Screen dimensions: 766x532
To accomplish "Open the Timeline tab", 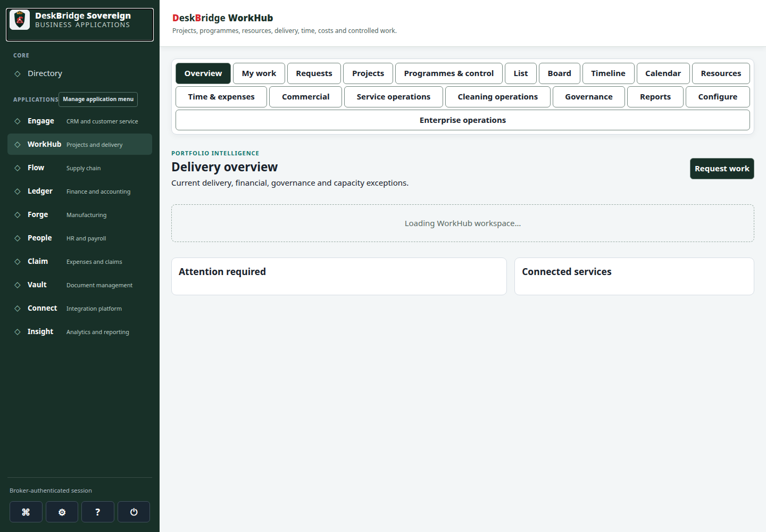I will pyautogui.click(x=609, y=73).
